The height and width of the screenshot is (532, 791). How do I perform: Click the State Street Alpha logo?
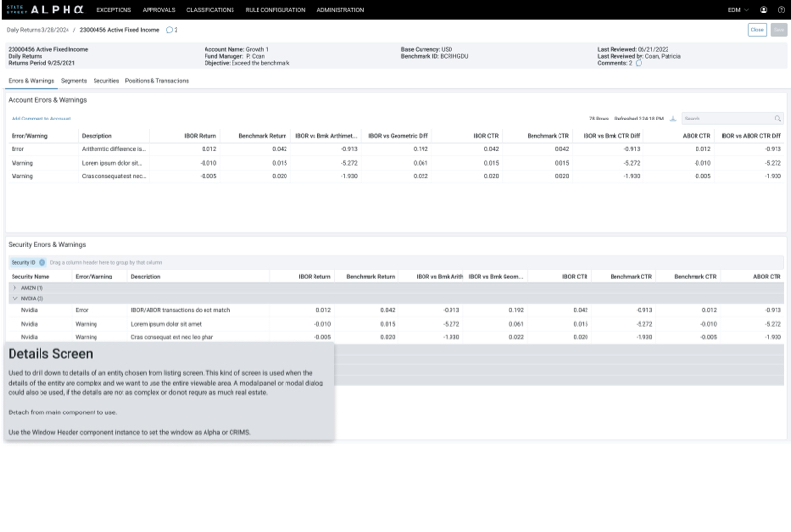tap(45, 10)
